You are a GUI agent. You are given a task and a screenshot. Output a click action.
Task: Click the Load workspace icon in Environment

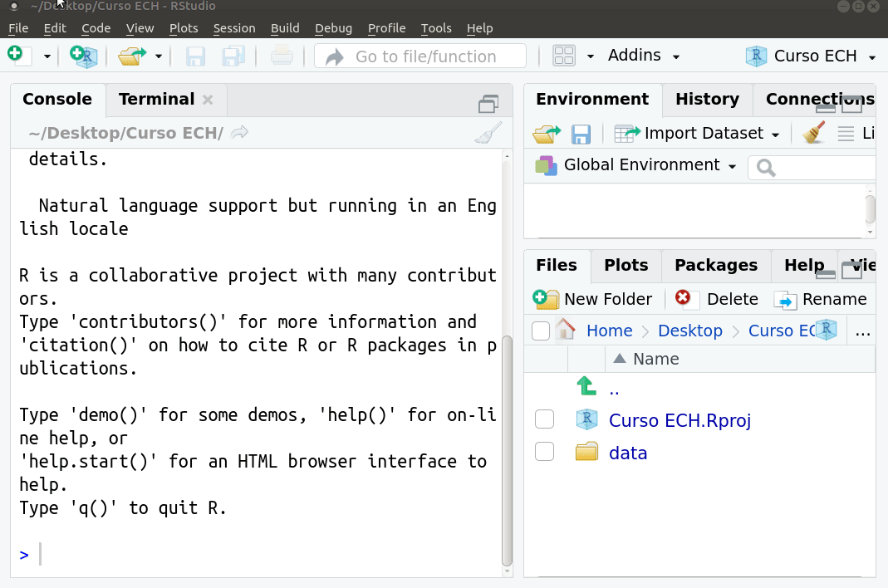click(547, 135)
